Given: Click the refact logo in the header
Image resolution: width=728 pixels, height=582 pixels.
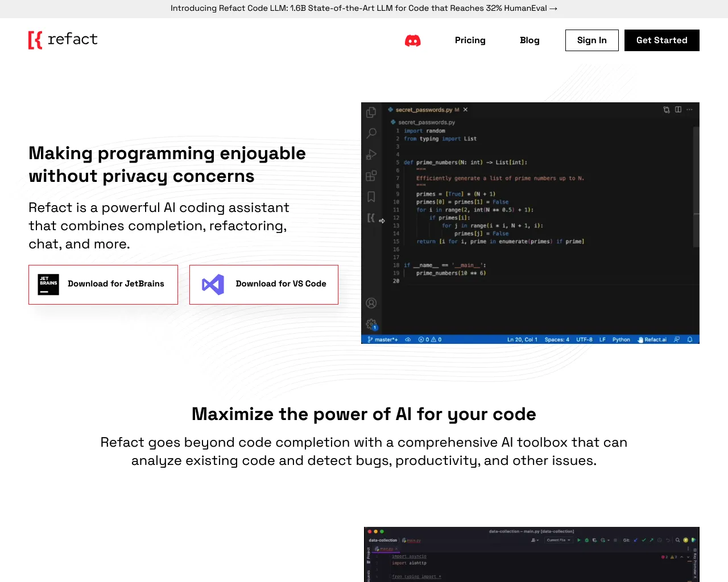Looking at the screenshot, I should click(63, 40).
